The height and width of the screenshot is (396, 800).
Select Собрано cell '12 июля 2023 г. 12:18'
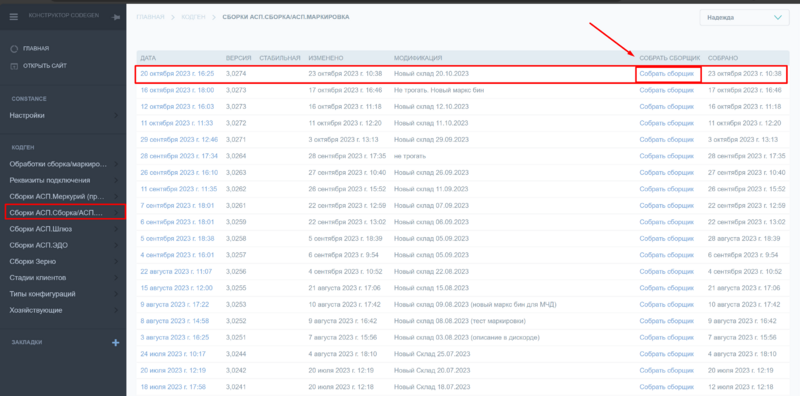[x=741, y=387]
